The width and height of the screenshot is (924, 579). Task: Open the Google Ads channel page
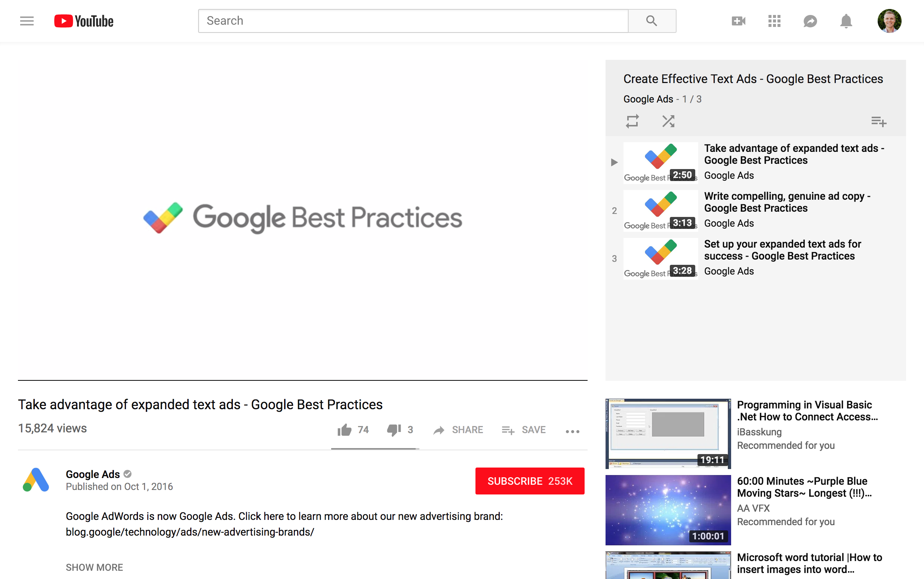tap(93, 474)
